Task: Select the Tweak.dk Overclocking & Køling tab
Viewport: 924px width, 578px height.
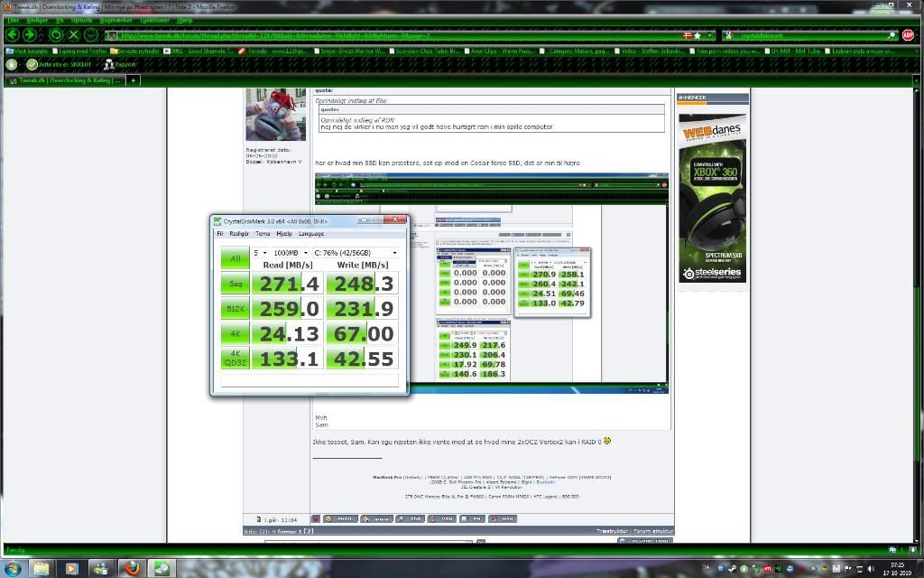Action: point(65,80)
